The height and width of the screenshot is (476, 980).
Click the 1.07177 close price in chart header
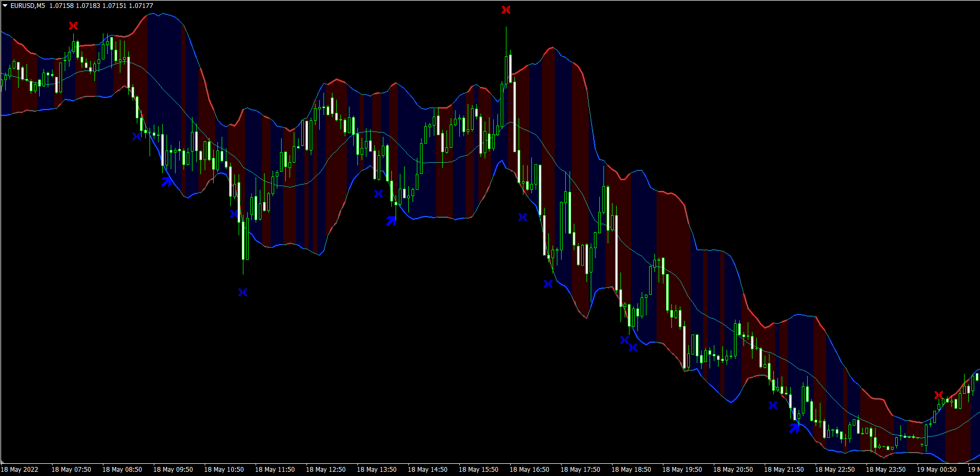pyautogui.click(x=141, y=6)
